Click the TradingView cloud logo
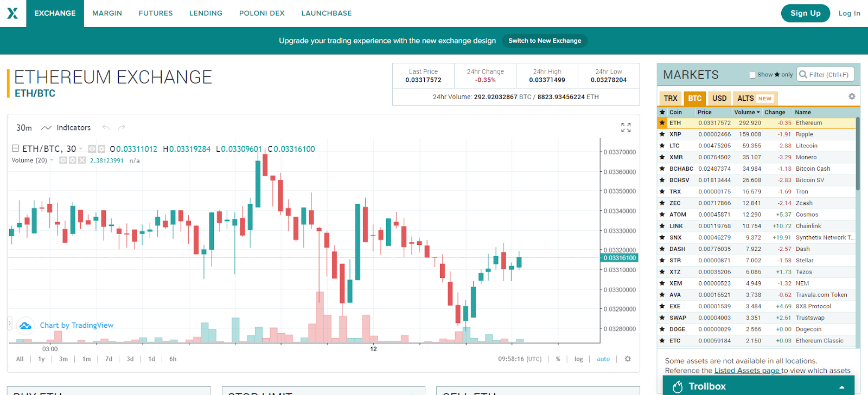 (25, 326)
